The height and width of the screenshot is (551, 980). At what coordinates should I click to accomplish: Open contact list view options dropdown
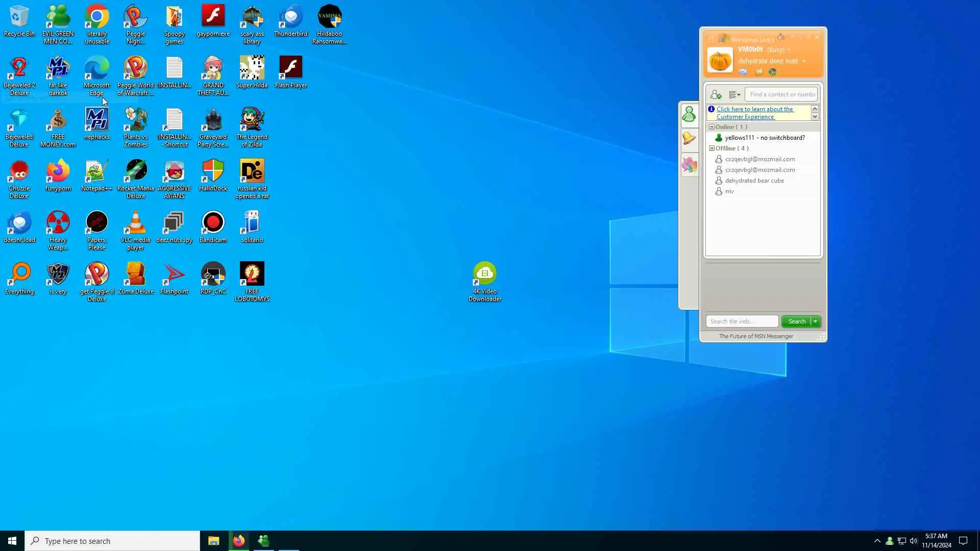click(734, 95)
